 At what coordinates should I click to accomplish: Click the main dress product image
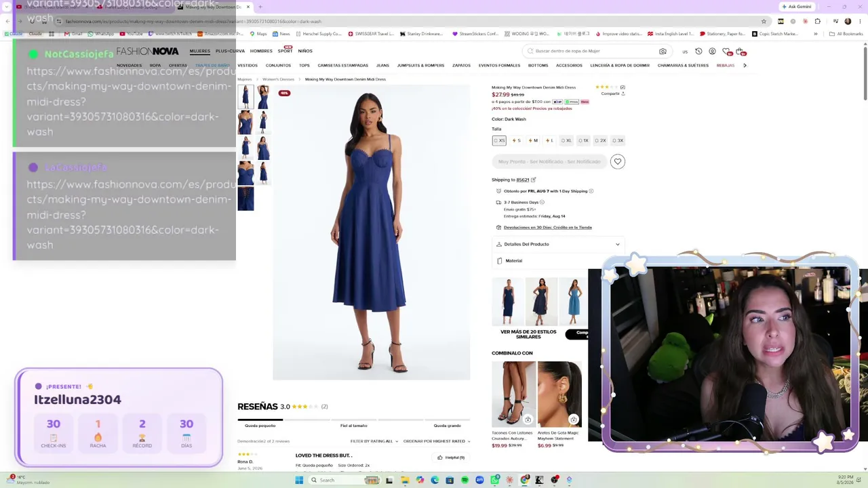pos(371,234)
